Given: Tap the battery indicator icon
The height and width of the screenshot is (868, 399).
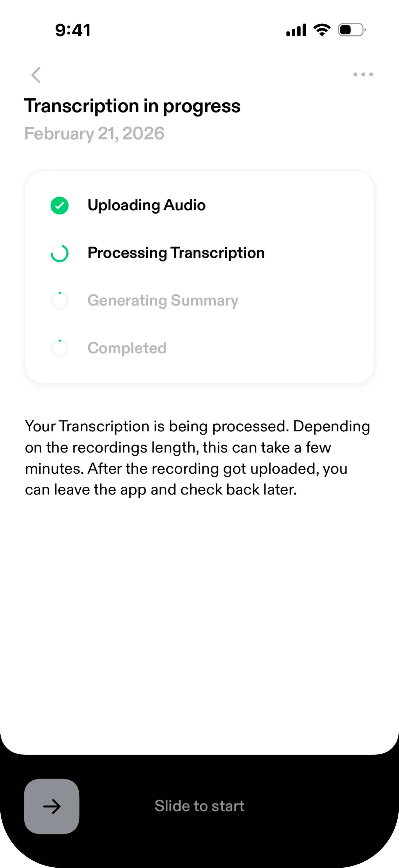Looking at the screenshot, I should (x=352, y=30).
